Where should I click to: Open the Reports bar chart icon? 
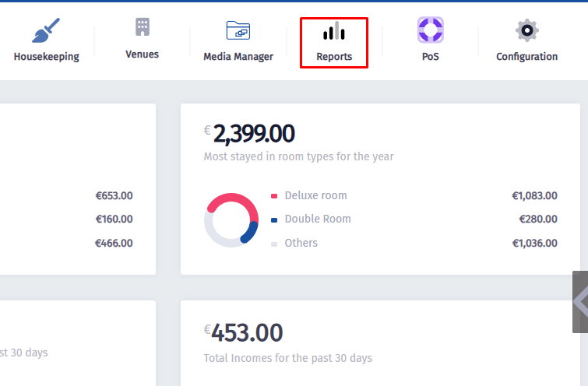pyautogui.click(x=334, y=30)
